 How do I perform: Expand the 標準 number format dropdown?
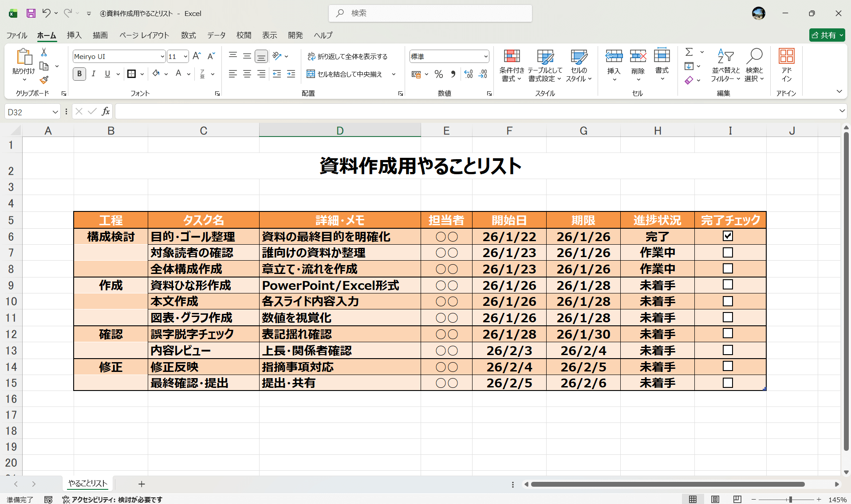(x=485, y=56)
